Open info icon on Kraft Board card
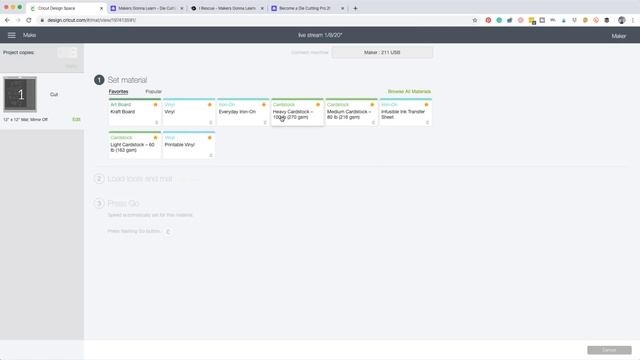 tap(156, 122)
